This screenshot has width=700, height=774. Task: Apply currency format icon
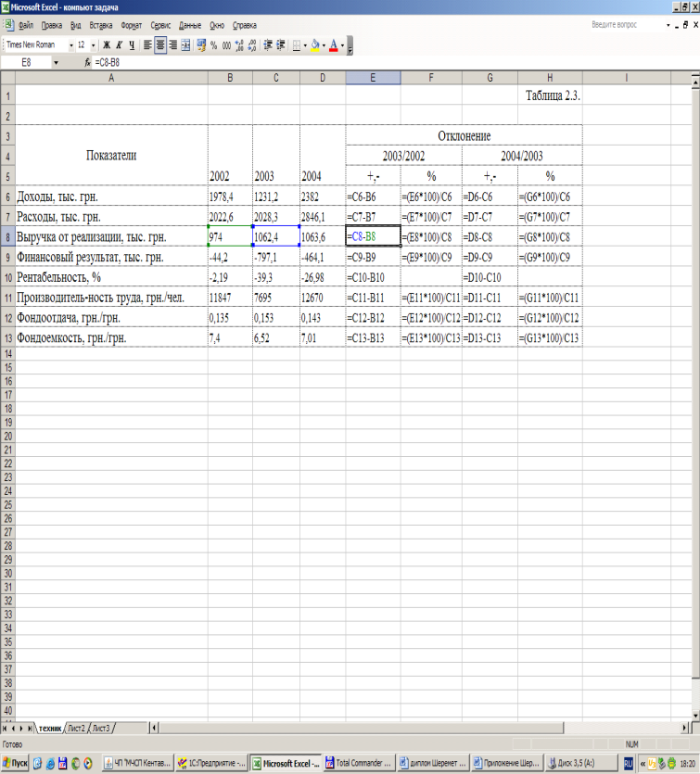pos(201,45)
